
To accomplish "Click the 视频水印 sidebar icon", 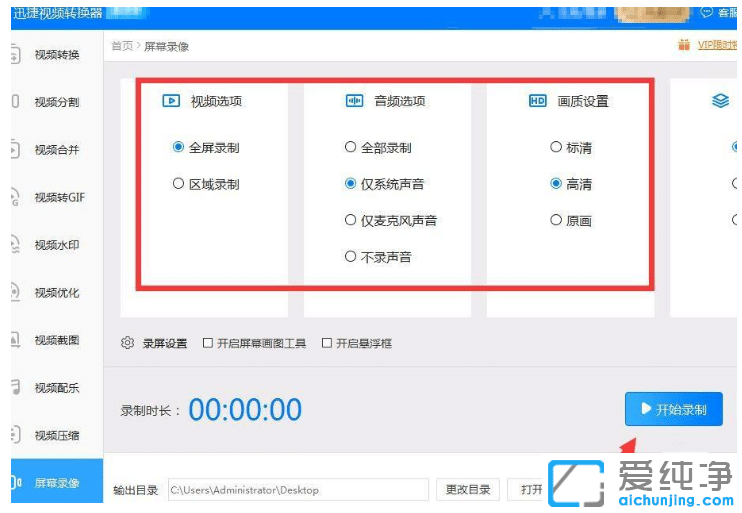I will [x=15, y=244].
